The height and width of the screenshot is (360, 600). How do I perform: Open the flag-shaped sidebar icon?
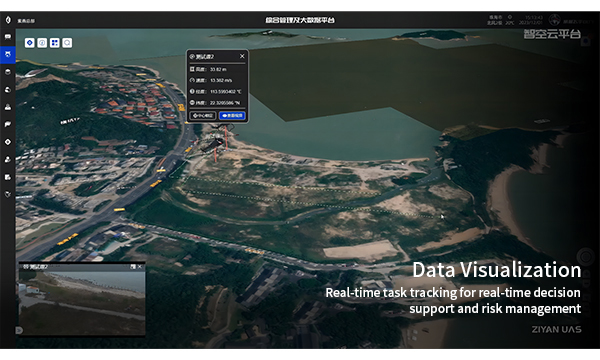8,124
